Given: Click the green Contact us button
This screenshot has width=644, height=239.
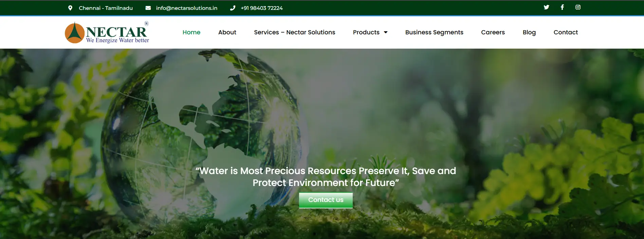Looking at the screenshot, I should [326, 200].
